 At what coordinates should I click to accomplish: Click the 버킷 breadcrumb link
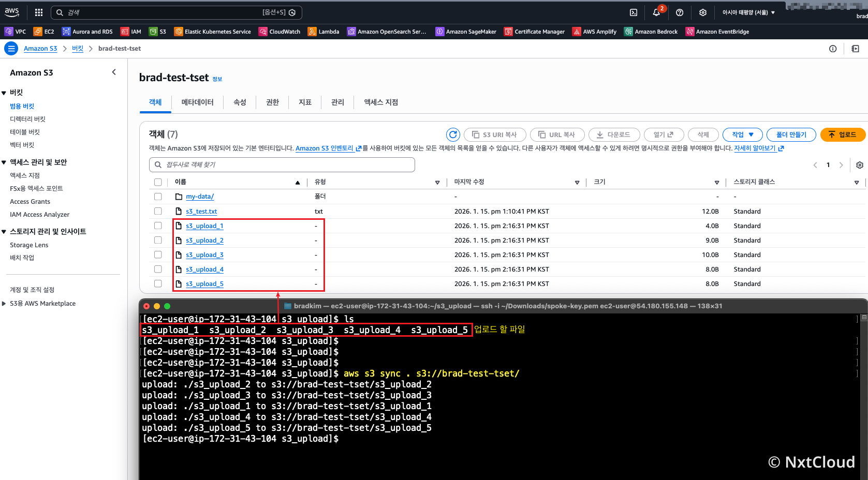click(78, 49)
